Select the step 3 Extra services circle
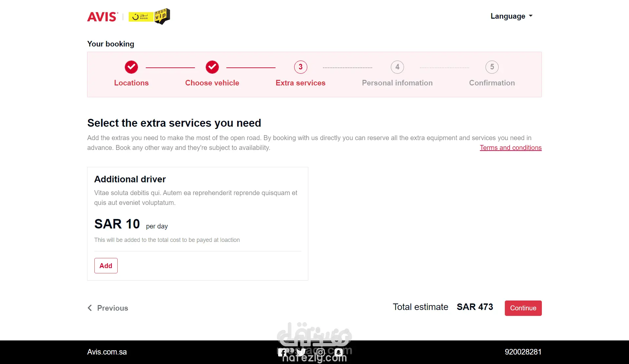Viewport: 629px width, 364px height. point(300,67)
